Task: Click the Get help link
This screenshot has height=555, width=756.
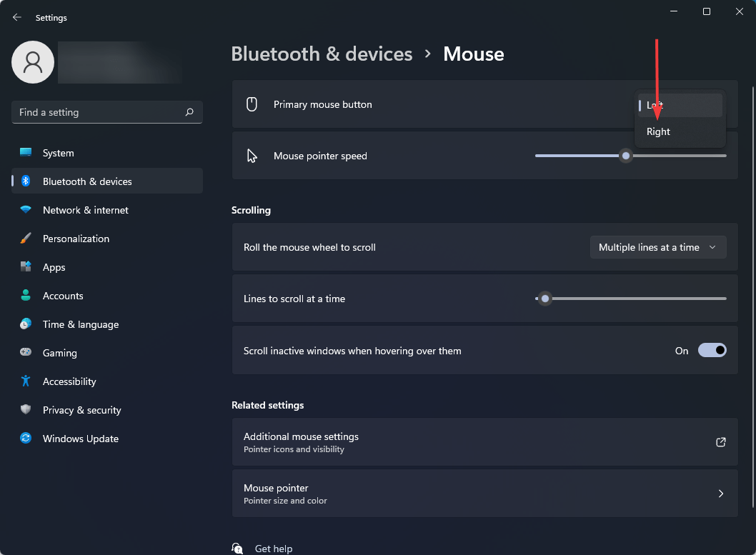Action: pos(273,548)
